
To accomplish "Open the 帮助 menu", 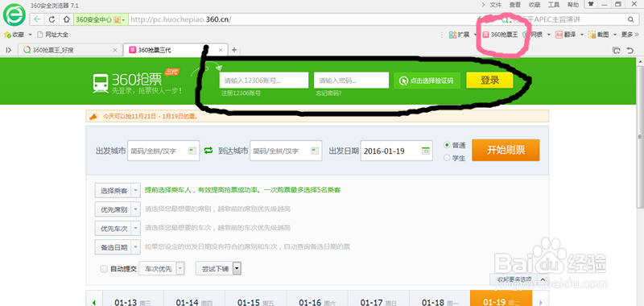I will (573, 5).
